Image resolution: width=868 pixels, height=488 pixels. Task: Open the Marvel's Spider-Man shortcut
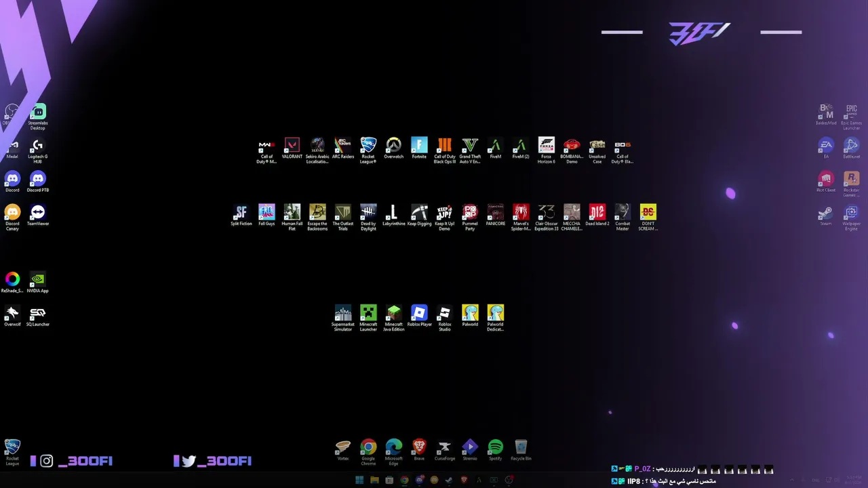coord(521,218)
